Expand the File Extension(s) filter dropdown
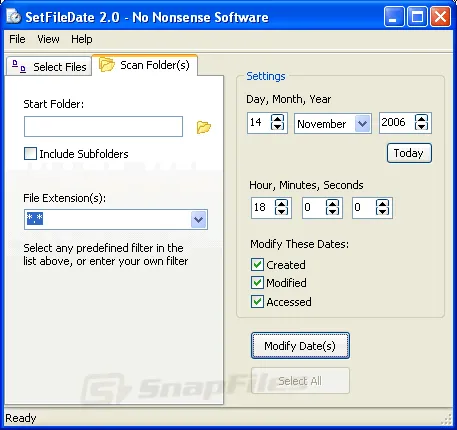 click(199, 219)
